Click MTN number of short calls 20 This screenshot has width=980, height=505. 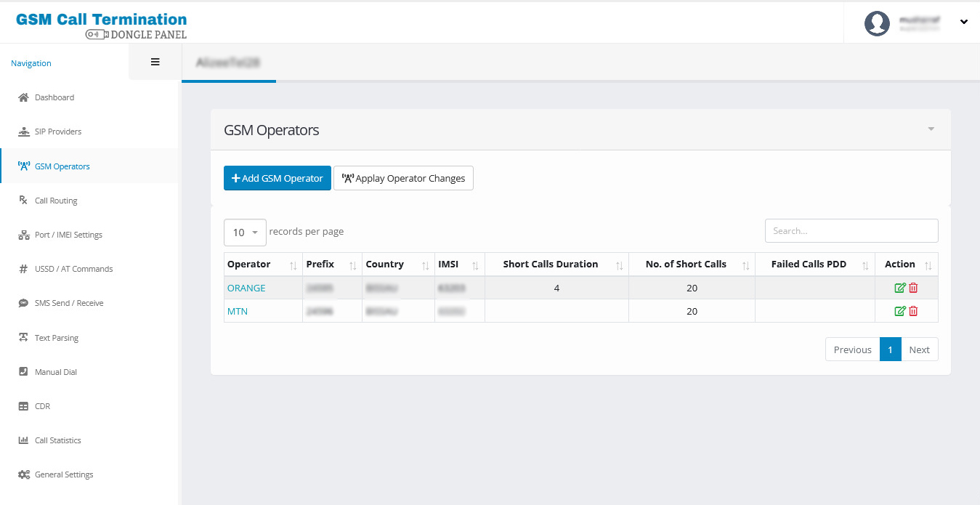[x=692, y=311]
